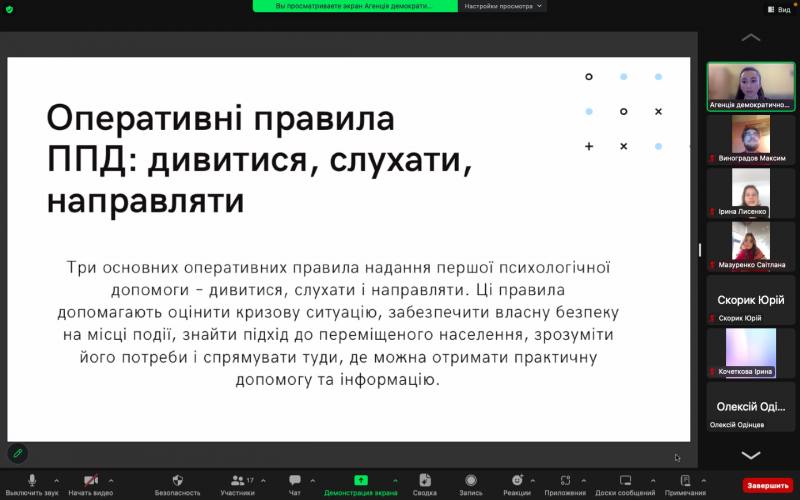Open Доски сообщений whiteboards icon
Viewport: 800px width, 500px height.
tap(625, 481)
